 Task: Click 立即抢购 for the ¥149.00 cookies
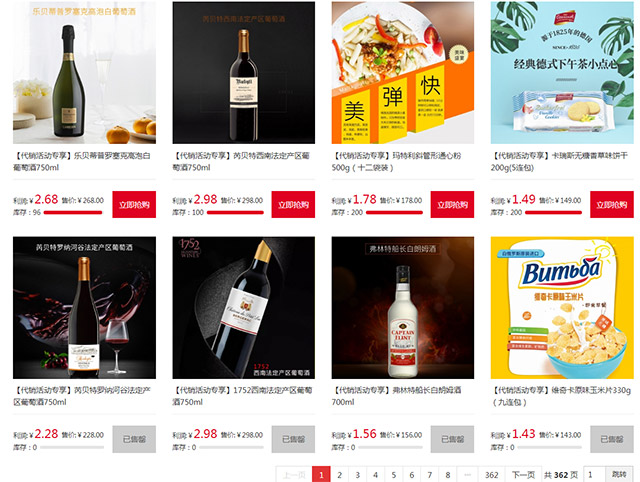point(612,204)
